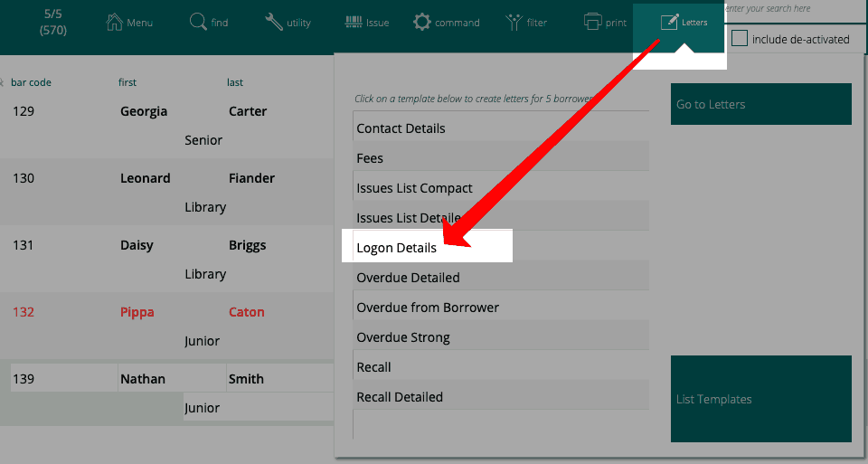Click the search input field

(794, 9)
